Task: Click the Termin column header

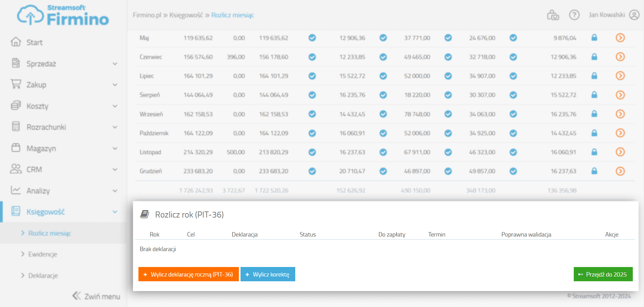Action: click(x=437, y=234)
